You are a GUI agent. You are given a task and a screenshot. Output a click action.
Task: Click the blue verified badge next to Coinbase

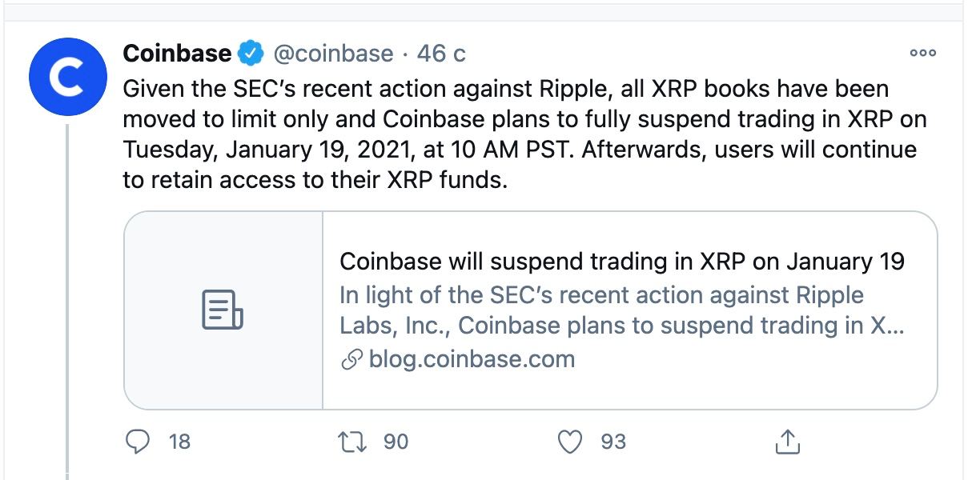[x=252, y=54]
